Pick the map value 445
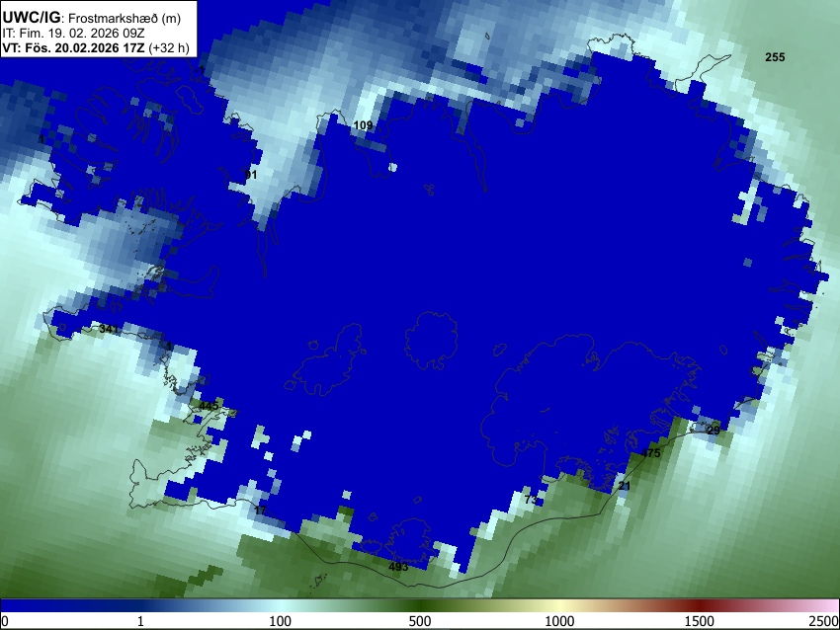This screenshot has height=630, width=840. click(209, 406)
